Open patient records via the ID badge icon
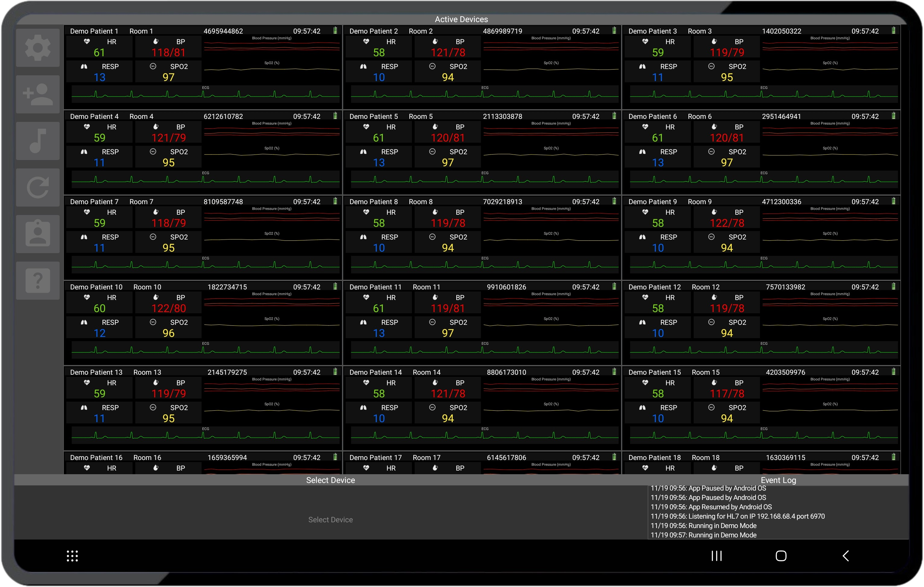 (x=37, y=234)
